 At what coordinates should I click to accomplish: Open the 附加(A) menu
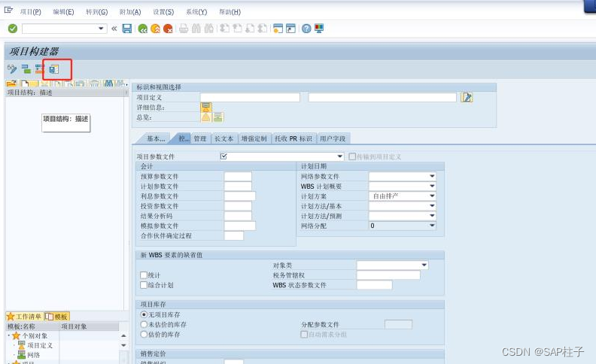coord(130,12)
